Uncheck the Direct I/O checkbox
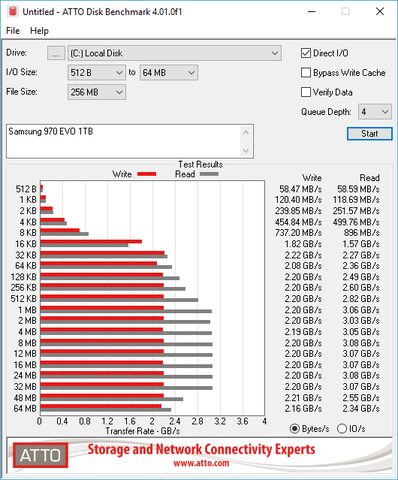 (306, 53)
